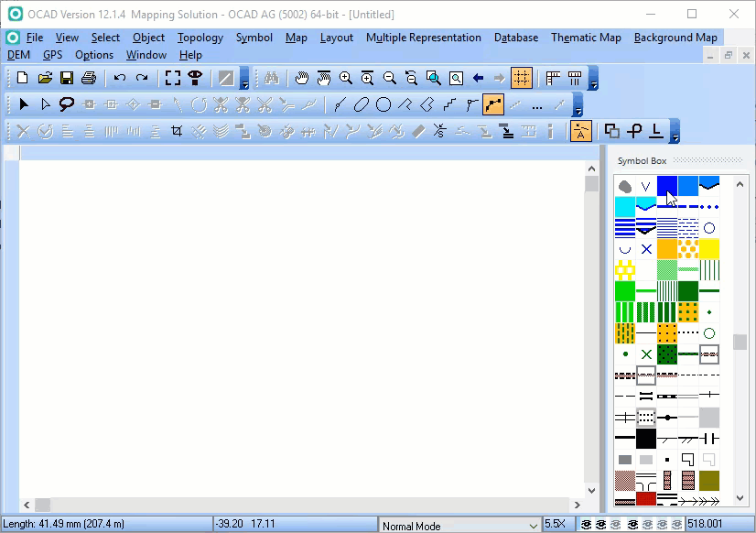Open the Options menu

click(94, 55)
